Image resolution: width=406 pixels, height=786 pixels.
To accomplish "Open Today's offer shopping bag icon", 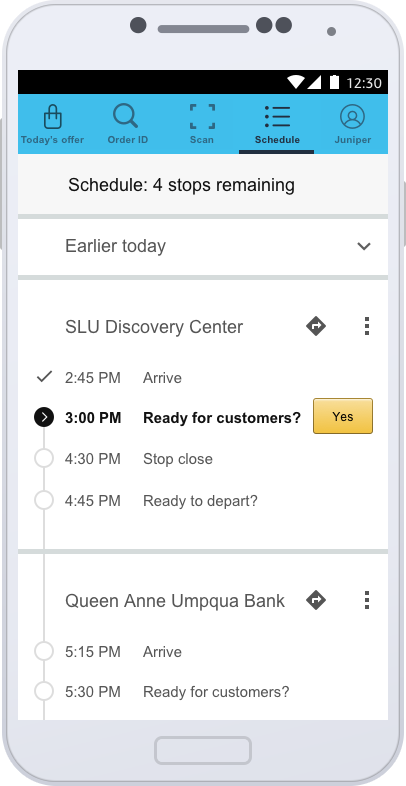I will tap(53, 117).
